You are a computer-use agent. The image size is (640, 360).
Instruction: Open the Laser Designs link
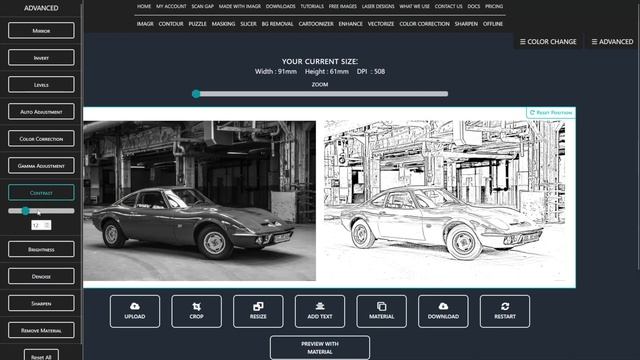point(378,6)
